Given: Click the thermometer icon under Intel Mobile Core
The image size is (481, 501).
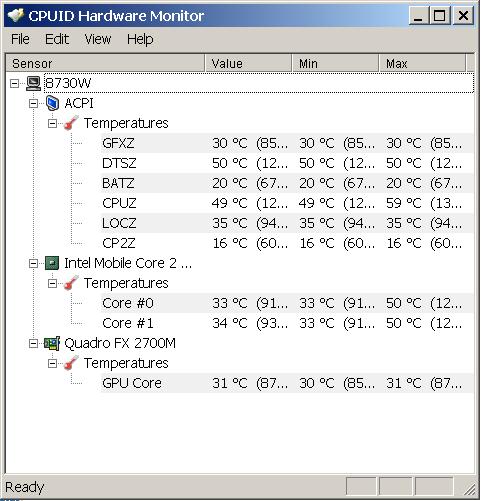Looking at the screenshot, I should click(x=71, y=283).
